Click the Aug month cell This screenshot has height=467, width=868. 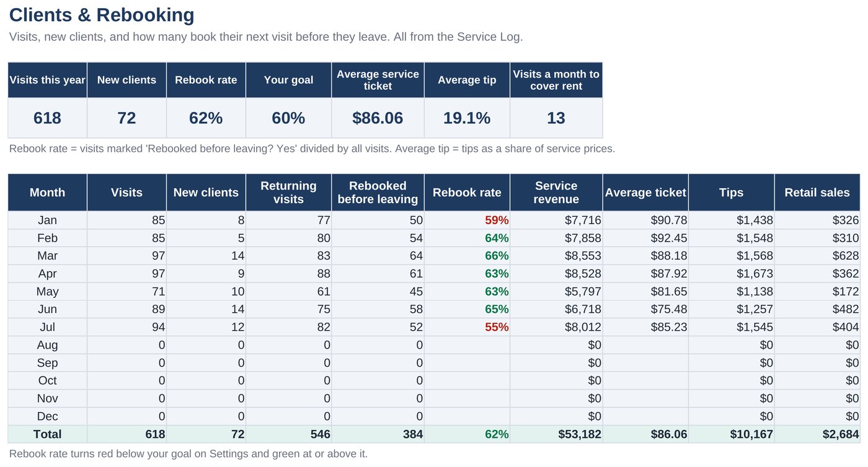[x=47, y=345]
